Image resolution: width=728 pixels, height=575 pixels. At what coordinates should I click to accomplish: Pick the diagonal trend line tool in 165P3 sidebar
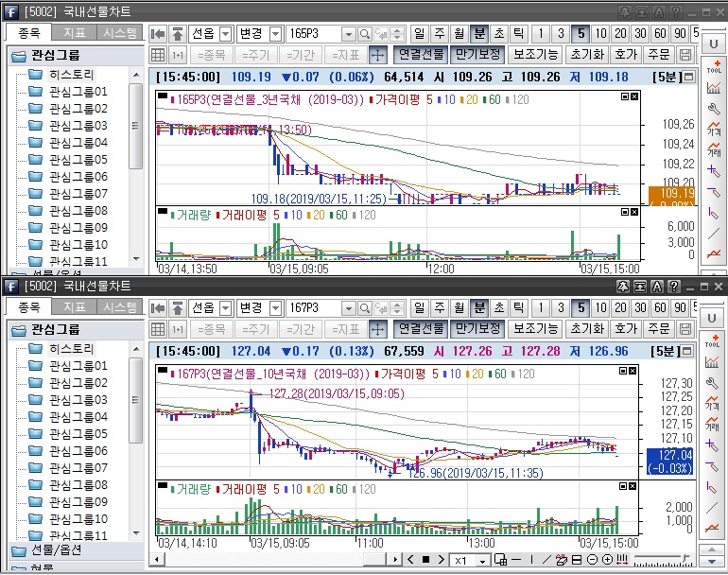[x=714, y=234]
